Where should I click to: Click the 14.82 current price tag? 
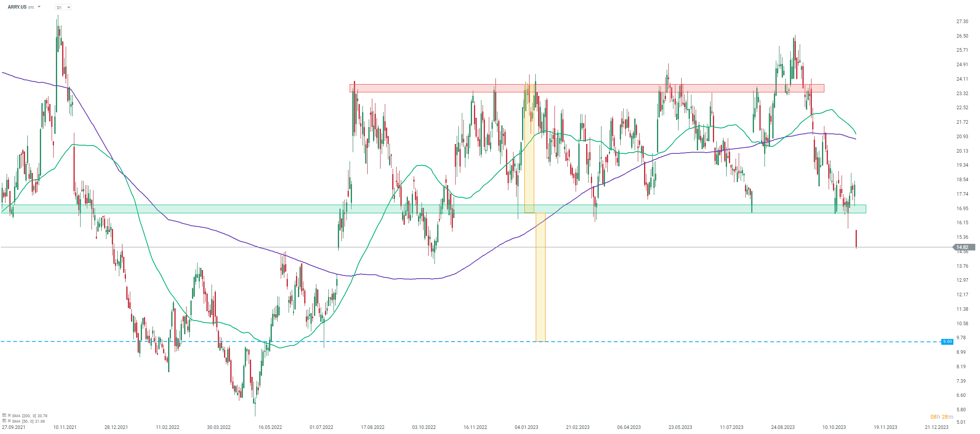[963, 247]
